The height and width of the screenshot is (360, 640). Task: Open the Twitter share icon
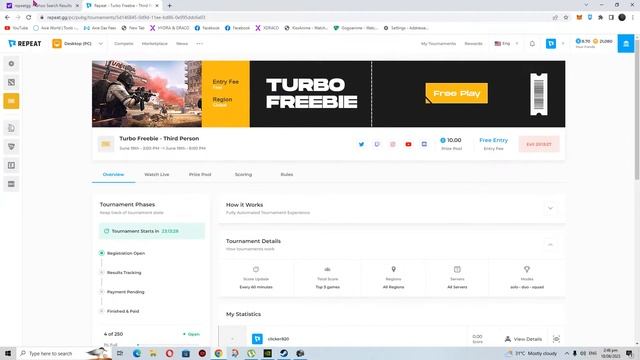click(361, 144)
